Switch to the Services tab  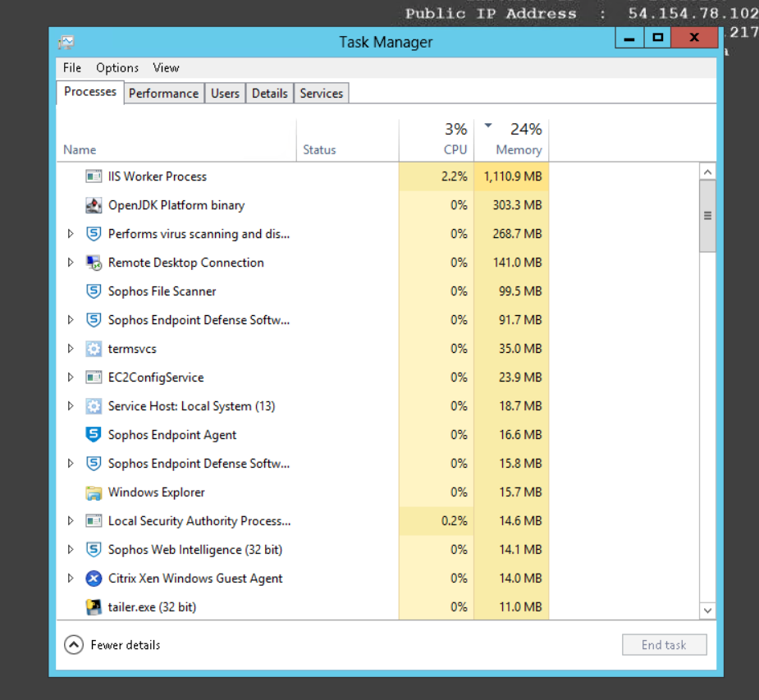point(322,94)
